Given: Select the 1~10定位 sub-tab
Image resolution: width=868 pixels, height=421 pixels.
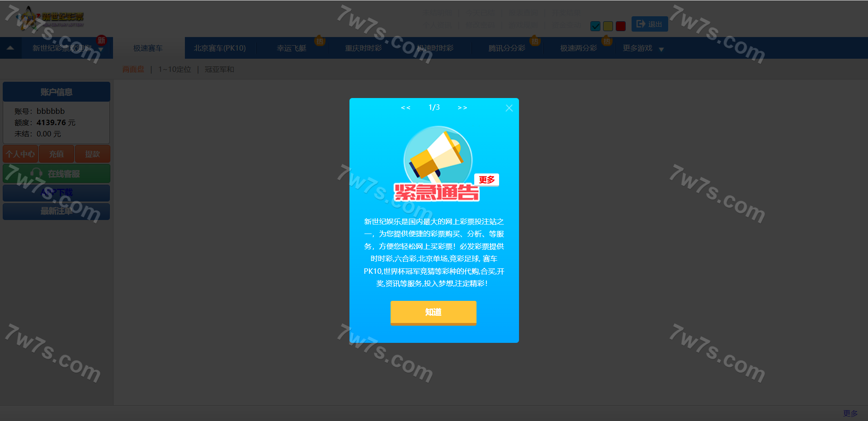Looking at the screenshot, I should pyautogui.click(x=175, y=70).
